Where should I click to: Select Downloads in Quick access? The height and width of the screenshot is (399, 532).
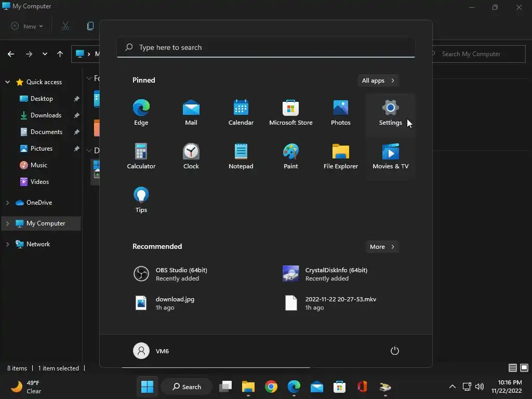(x=42, y=115)
